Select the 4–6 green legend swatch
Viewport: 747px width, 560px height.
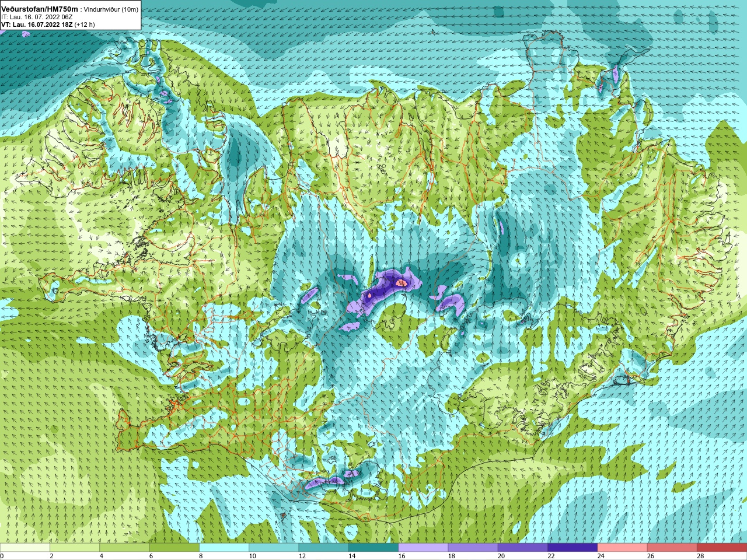[x=124, y=548]
